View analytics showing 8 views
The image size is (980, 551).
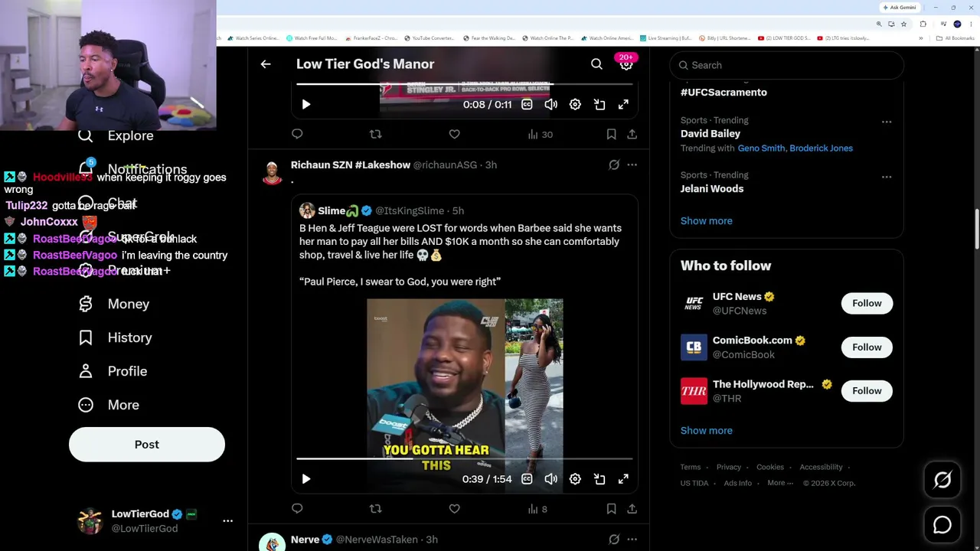click(x=537, y=509)
